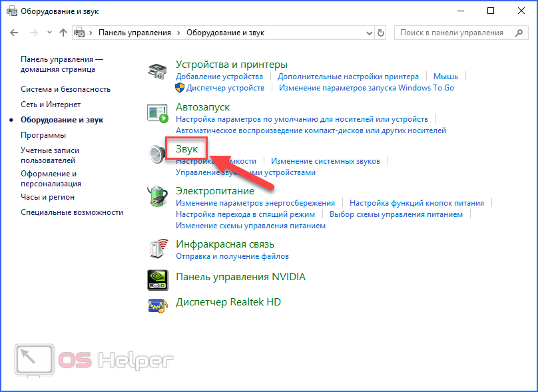
Task: Open Программы category in the sidebar
Action: (x=43, y=135)
